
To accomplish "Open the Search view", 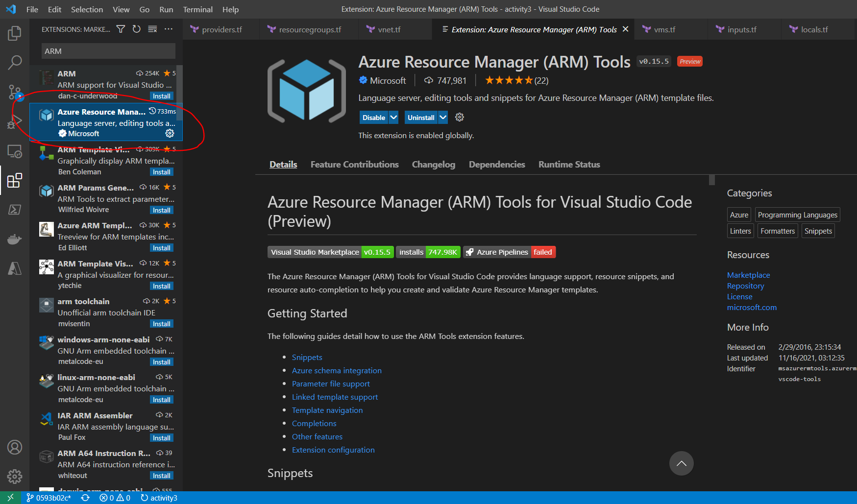I will tap(15, 62).
